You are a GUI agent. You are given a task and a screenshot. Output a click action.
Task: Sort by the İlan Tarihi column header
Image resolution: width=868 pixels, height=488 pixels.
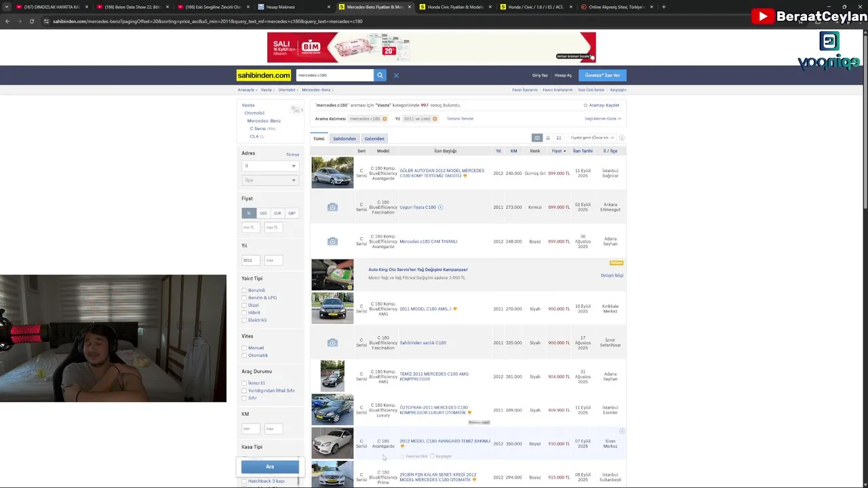[x=583, y=151]
